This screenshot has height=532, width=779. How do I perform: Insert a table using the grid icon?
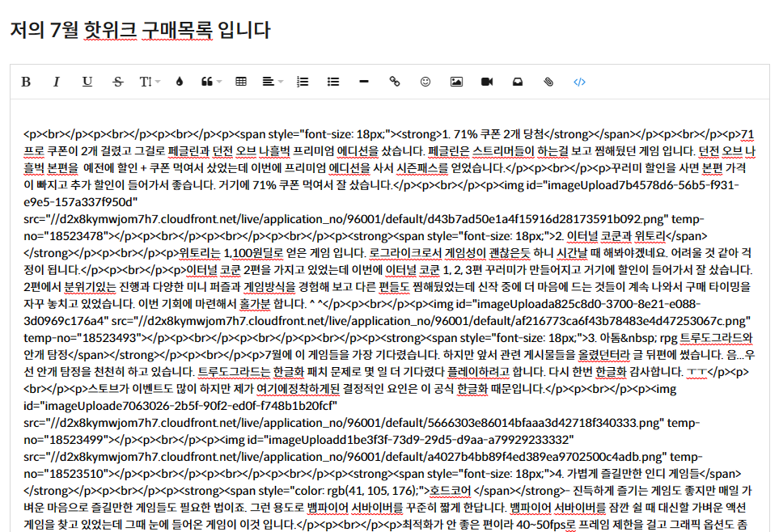pos(241,82)
